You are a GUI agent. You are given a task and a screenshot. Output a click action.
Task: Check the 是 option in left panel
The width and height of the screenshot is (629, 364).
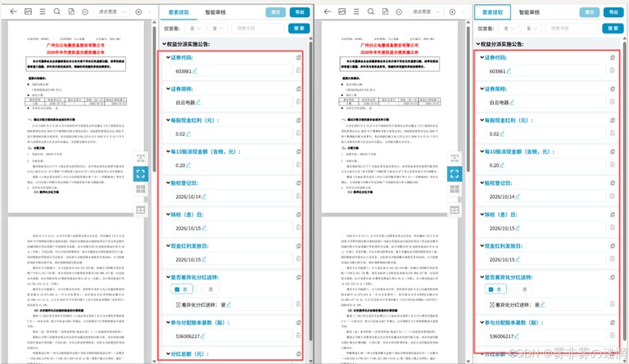(181, 289)
